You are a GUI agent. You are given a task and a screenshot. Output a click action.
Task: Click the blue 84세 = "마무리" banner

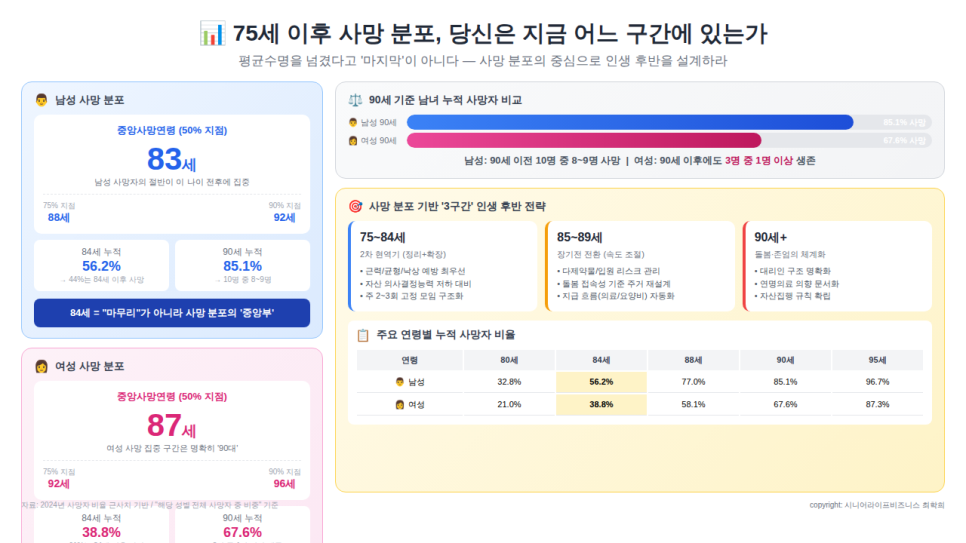[172, 313]
